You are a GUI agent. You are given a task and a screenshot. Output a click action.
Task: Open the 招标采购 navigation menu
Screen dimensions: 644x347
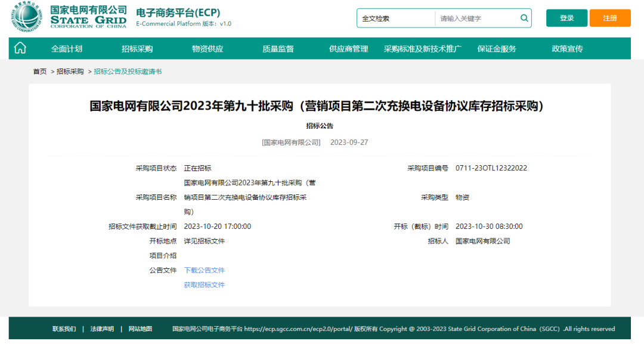(137, 49)
